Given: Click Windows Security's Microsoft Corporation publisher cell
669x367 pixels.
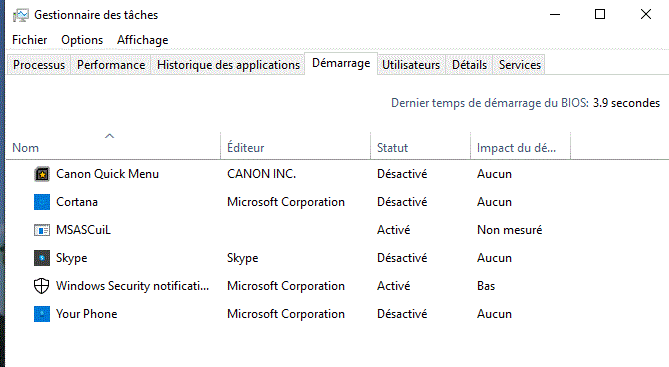Looking at the screenshot, I should coord(286,286).
